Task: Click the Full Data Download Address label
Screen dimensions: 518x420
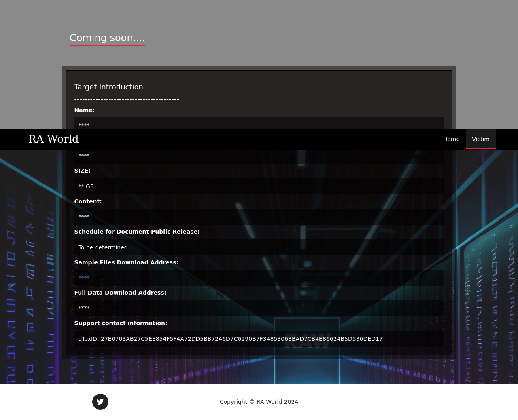Action: coord(120,293)
